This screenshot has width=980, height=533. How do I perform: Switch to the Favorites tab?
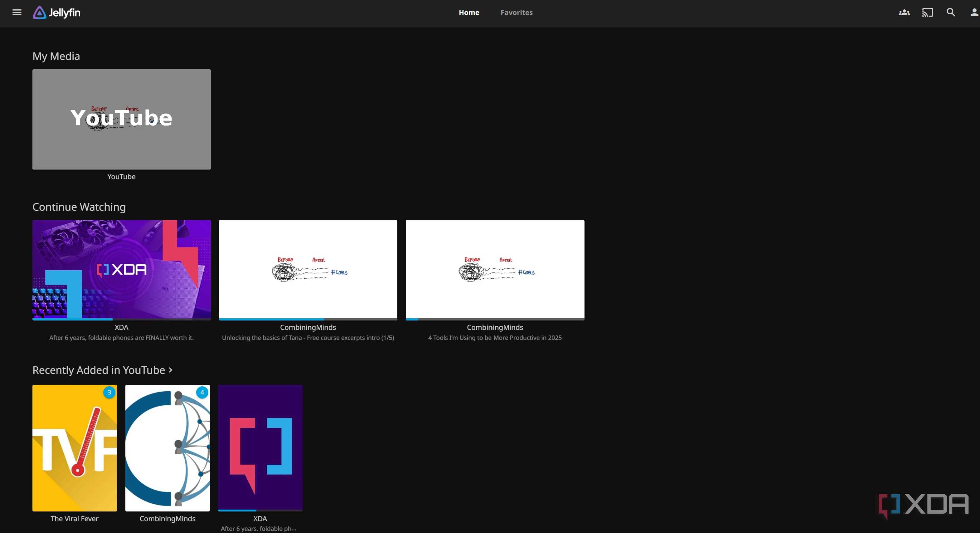[516, 12]
